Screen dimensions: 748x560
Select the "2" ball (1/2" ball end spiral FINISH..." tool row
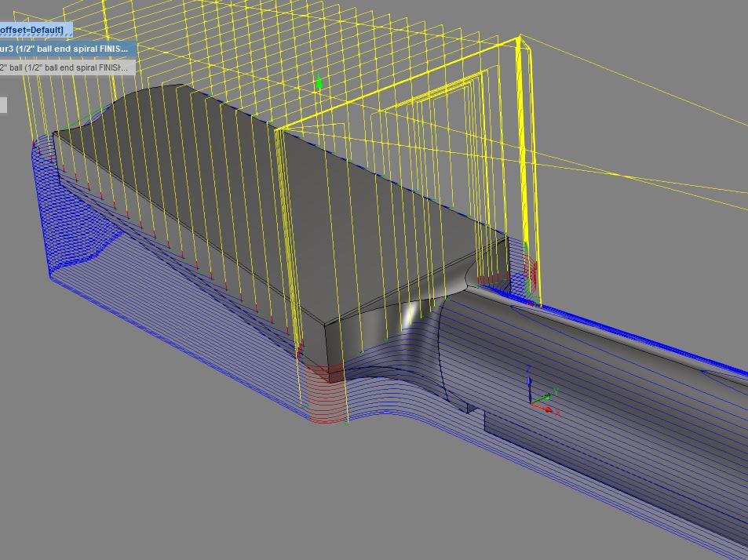coord(68,67)
